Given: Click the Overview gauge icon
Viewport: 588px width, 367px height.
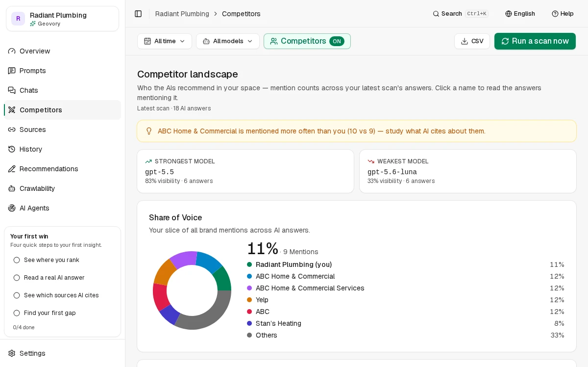Looking at the screenshot, I should (x=12, y=51).
